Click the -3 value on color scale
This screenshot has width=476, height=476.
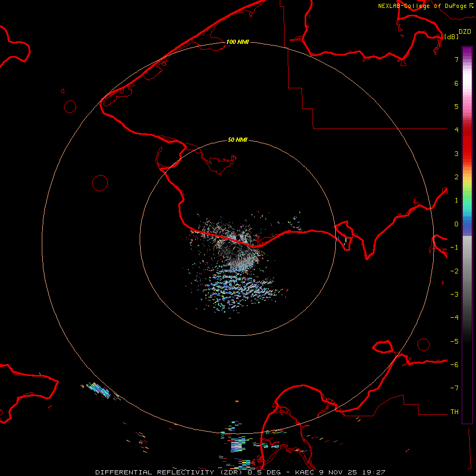click(x=454, y=295)
